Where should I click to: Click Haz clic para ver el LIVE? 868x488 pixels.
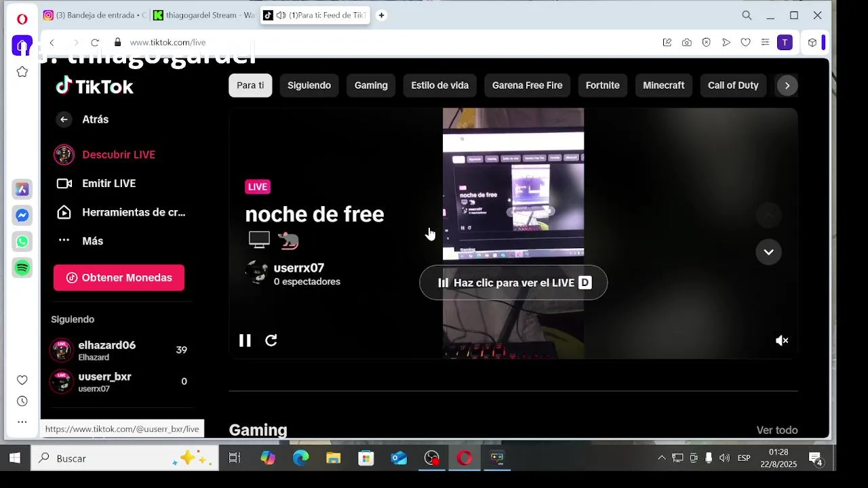click(x=513, y=283)
